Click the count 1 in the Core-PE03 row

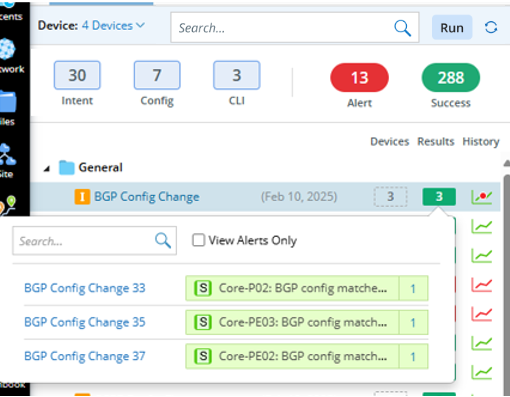tap(413, 323)
